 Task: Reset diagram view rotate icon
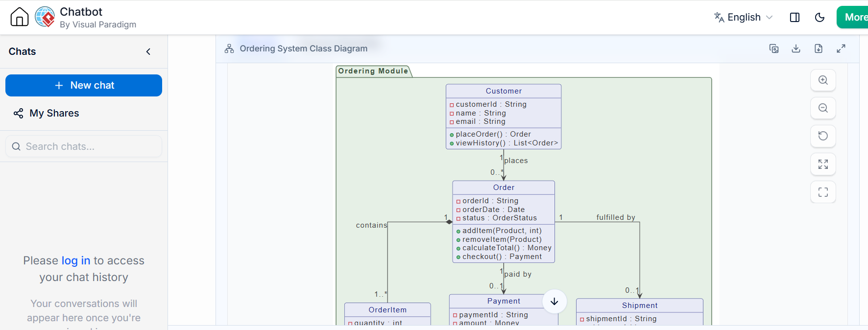coord(823,136)
